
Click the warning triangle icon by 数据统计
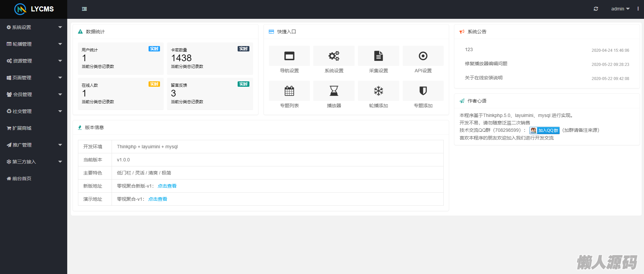(80, 32)
